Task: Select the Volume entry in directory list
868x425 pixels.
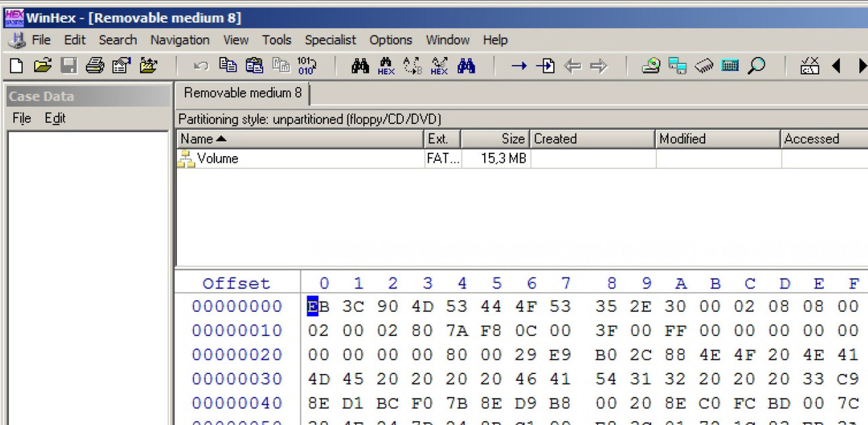Action: 217,159
